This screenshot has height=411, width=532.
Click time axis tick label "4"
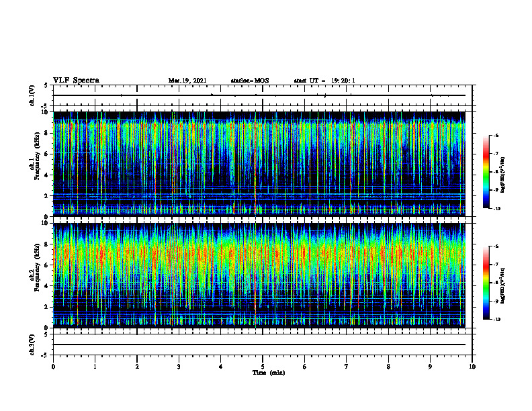(221, 367)
